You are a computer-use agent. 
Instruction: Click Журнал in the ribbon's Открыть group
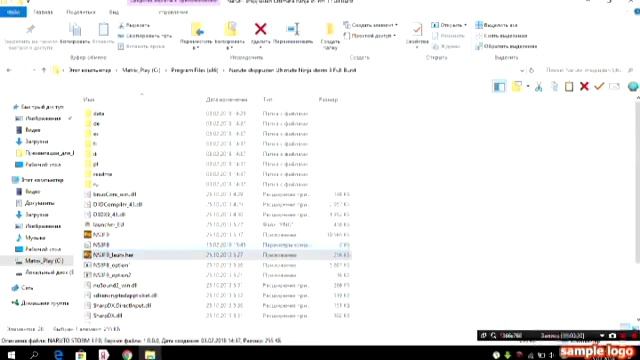click(x=446, y=47)
